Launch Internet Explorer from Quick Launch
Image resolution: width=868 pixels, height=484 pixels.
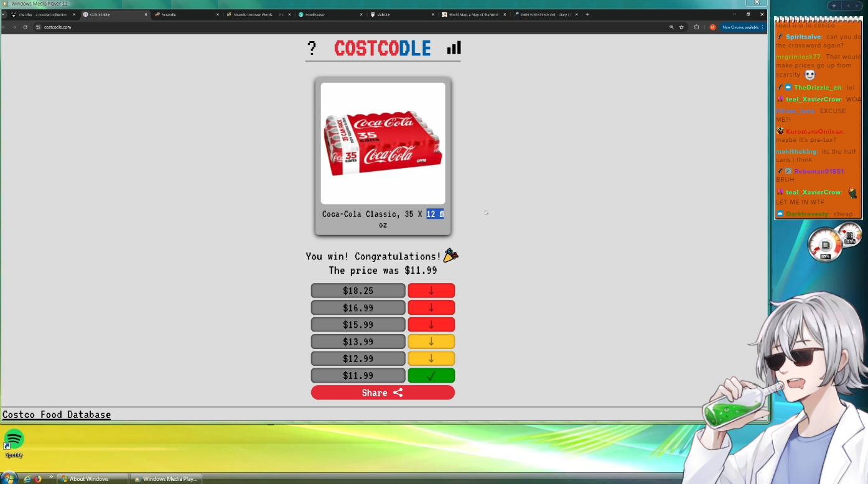(27, 479)
